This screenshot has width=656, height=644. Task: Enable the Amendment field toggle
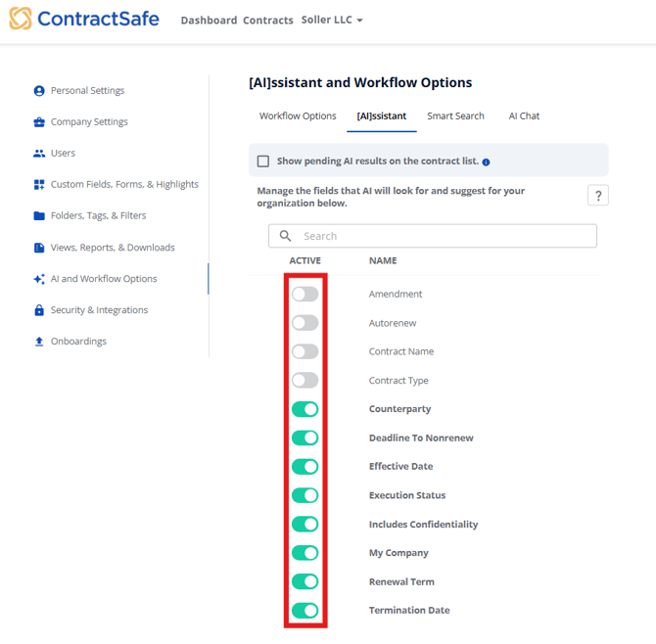point(305,294)
